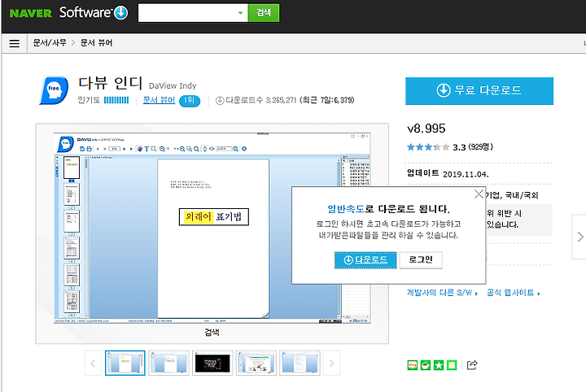Select the fourth screenshot thumbnail
This screenshot has width=586, height=392.
(256, 363)
